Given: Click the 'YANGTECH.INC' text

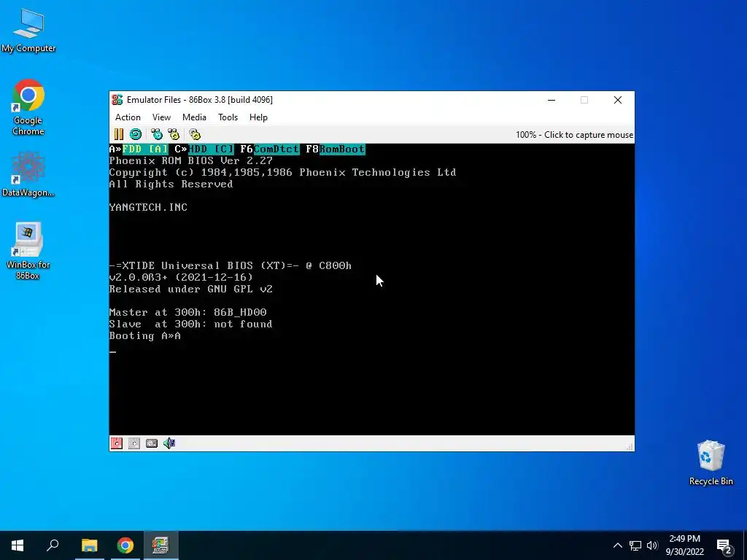Looking at the screenshot, I should pos(148,207).
